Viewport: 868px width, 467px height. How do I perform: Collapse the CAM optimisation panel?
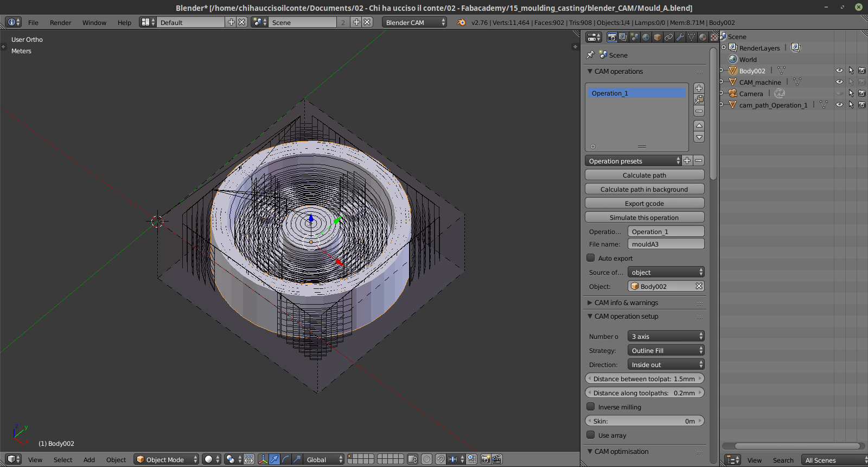(x=590, y=451)
